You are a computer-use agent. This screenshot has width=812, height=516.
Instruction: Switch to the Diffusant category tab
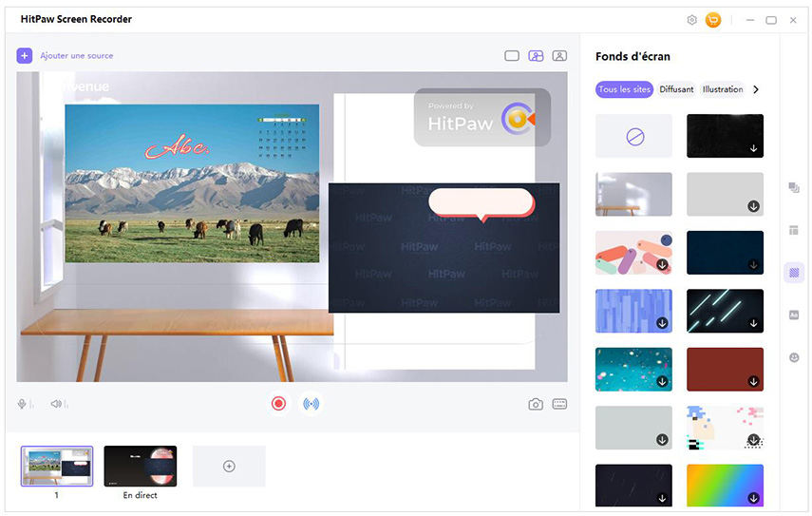[x=676, y=89]
